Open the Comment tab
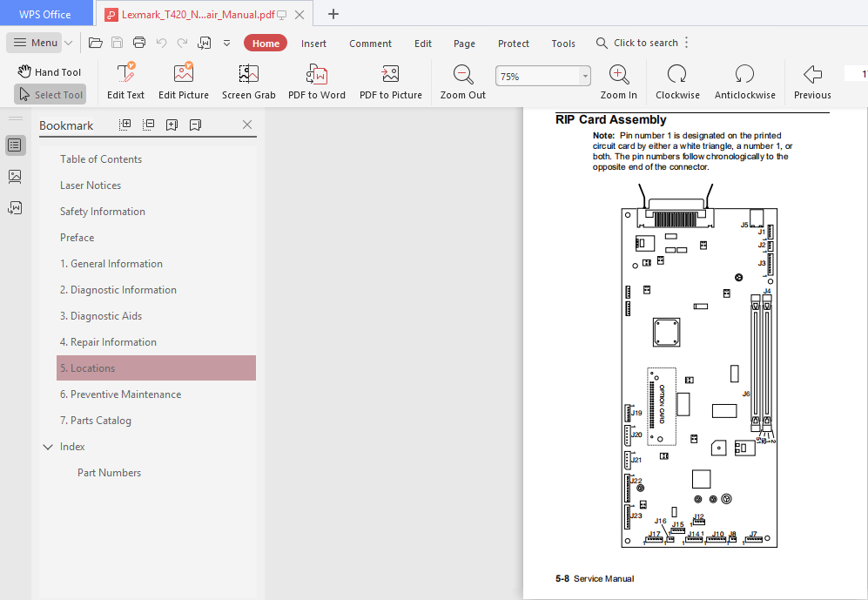The height and width of the screenshot is (600, 868). [x=370, y=44]
